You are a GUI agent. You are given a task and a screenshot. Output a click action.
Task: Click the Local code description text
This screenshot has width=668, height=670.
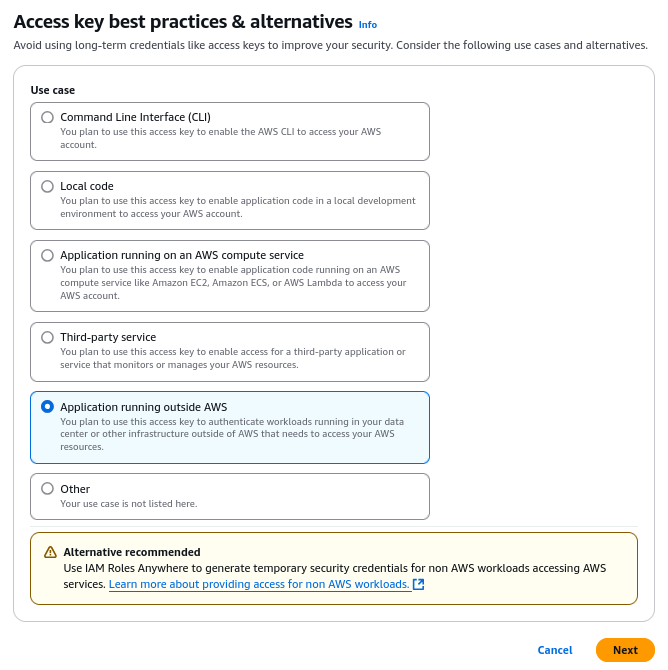(237, 207)
